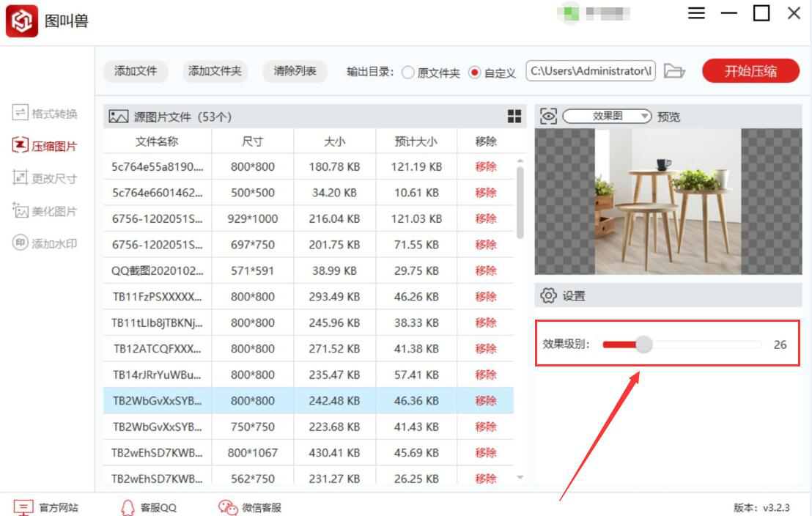Image resolution: width=812 pixels, height=516 pixels.
Task: Click the 设置 gear icon
Action: (548, 295)
